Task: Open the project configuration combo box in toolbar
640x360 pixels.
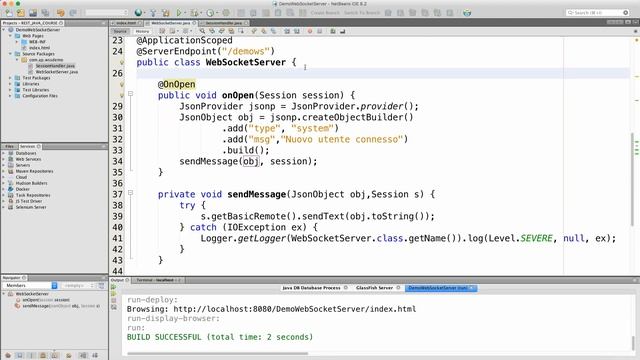Action: pos(107,13)
